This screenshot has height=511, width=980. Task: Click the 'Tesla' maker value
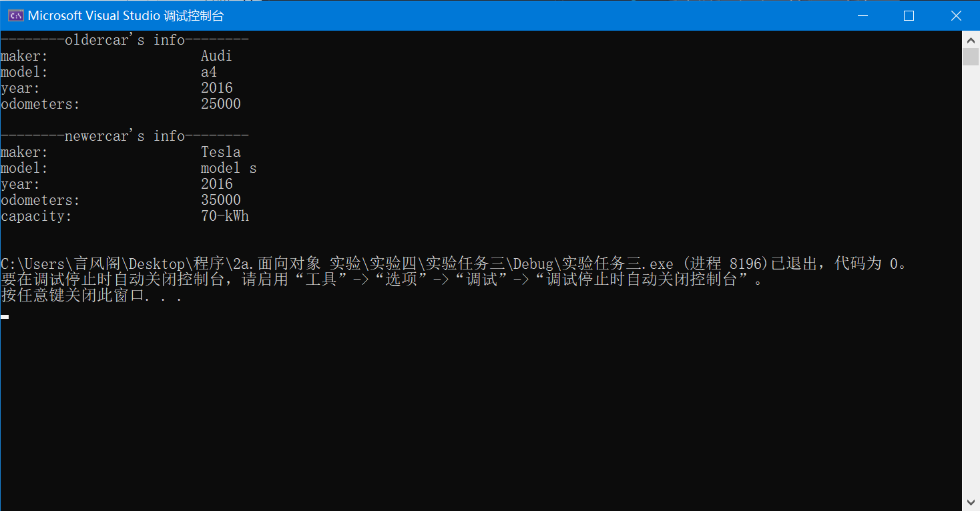[221, 152]
